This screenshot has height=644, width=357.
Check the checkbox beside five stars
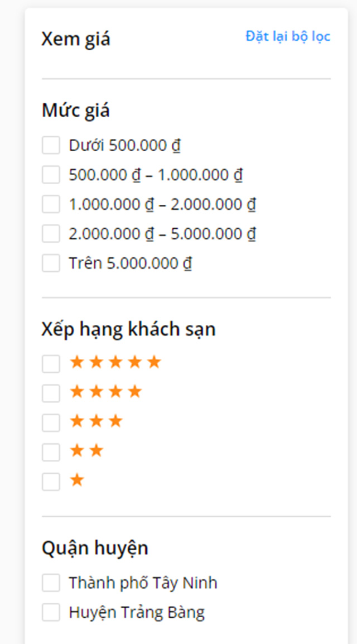tap(51, 363)
